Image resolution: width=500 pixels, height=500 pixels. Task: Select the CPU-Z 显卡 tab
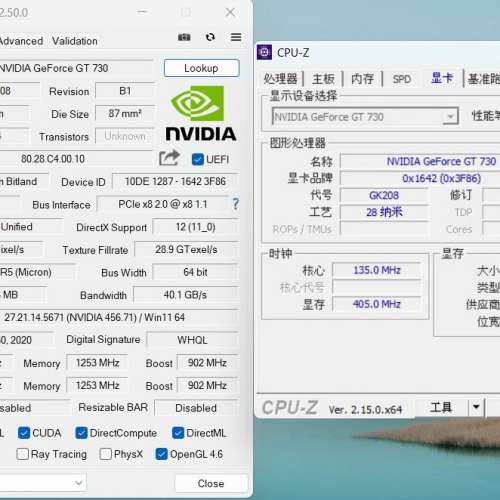tap(442, 78)
